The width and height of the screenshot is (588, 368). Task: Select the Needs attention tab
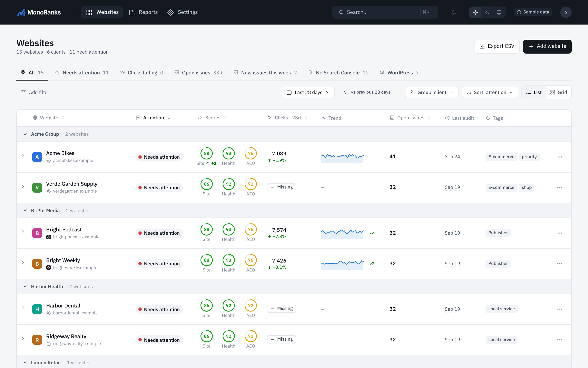[x=82, y=73]
